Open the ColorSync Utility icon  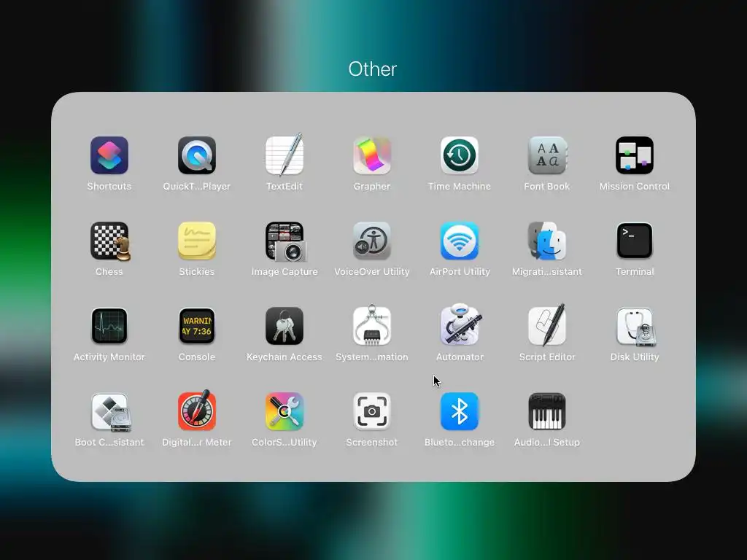tap(285, 411)
